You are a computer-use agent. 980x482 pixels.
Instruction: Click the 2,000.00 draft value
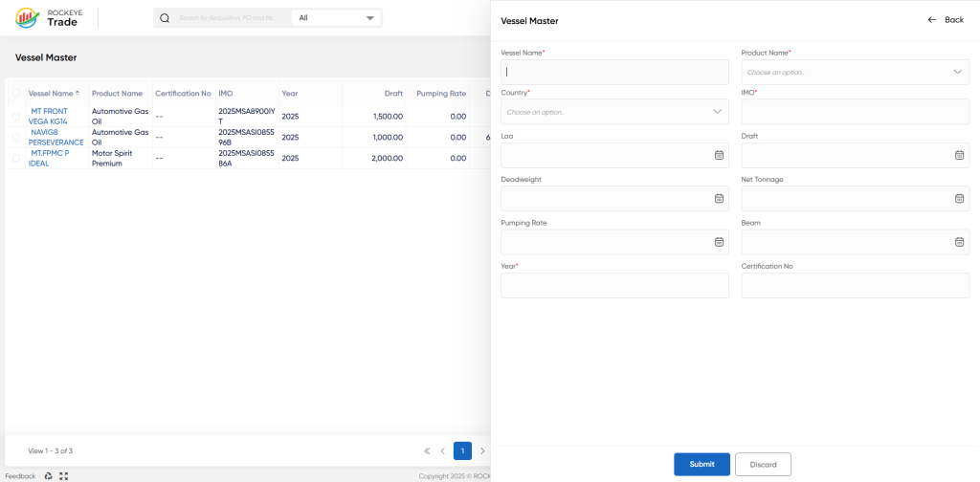(387, 158)
